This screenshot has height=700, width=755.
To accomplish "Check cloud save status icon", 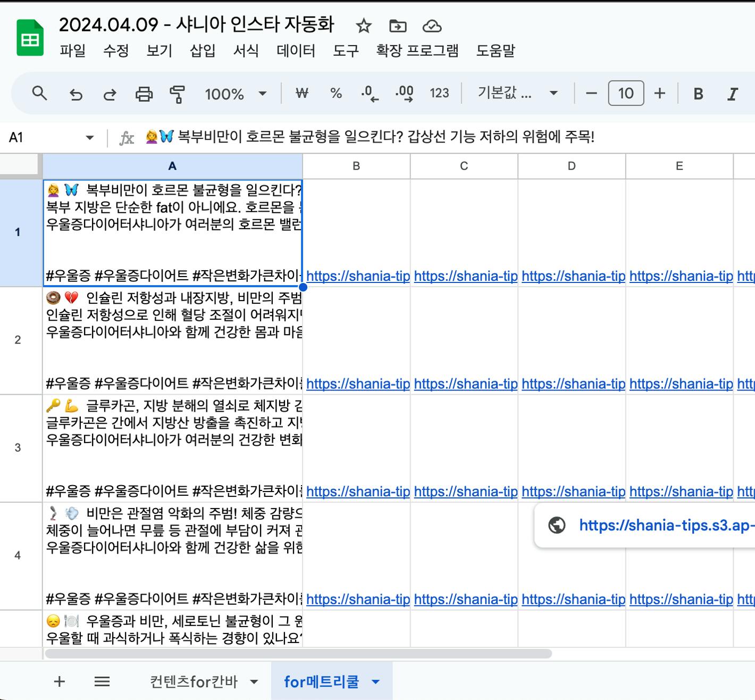I will 432,26.
